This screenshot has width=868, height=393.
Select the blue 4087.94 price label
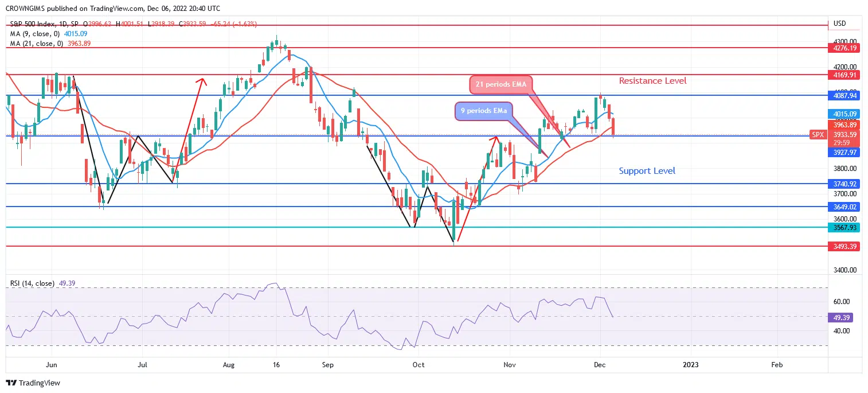[x=846, y=95]
